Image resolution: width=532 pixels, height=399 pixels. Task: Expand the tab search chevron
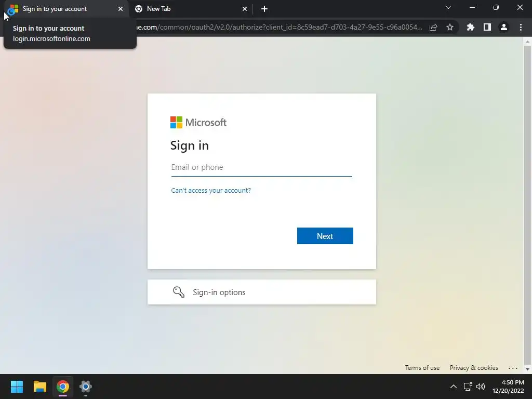click(x=448, y=7)
